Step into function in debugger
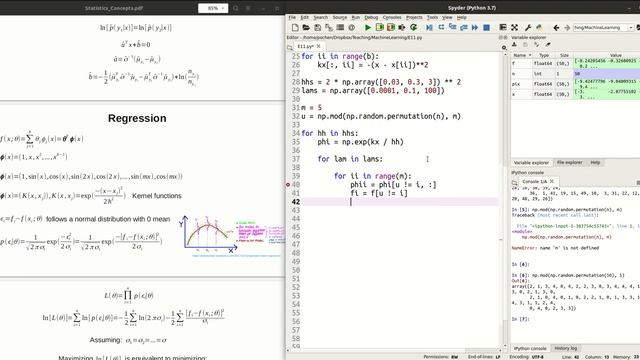Viewport: 640px width, 360px height. (452, 27)
